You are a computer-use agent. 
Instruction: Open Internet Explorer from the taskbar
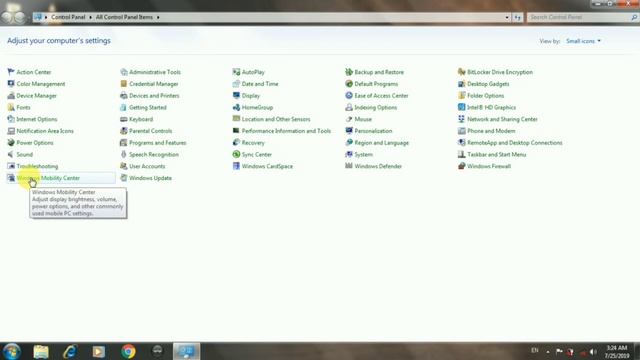(70, 351)
